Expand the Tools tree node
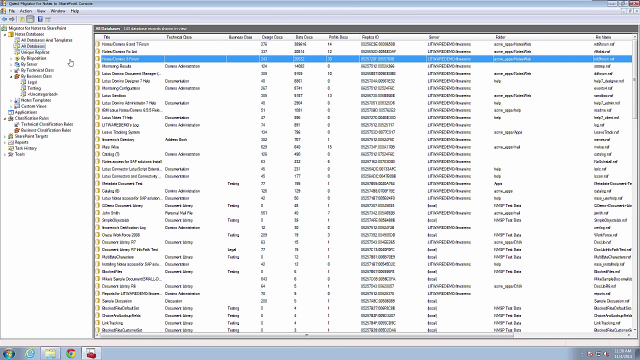 pyautogui.click(x=5, y=154)
